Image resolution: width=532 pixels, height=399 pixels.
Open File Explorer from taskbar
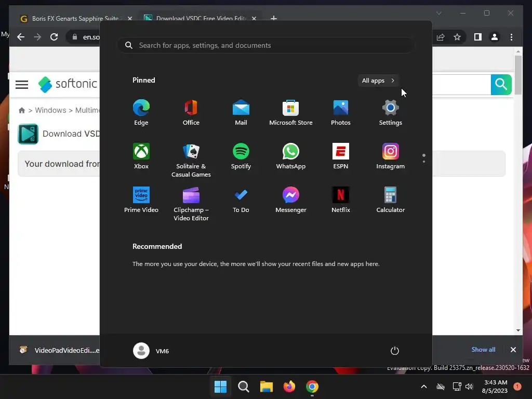point(267,387)
